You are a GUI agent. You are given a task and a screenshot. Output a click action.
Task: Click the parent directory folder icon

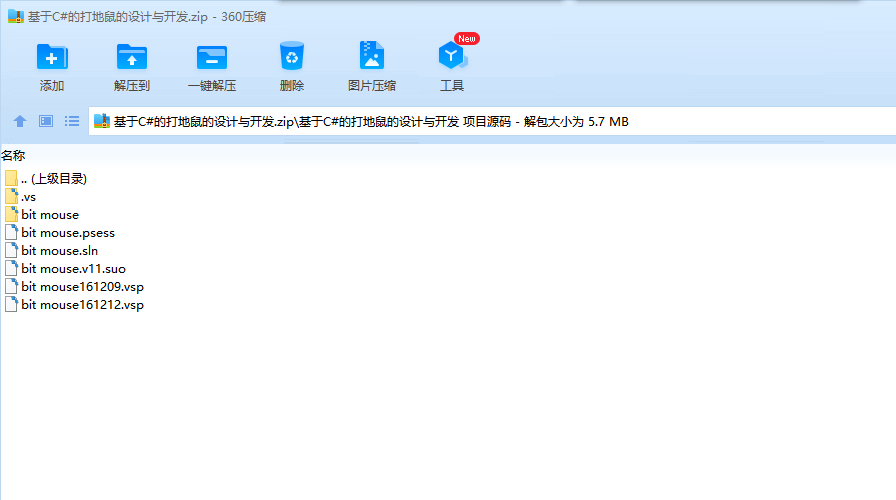pyautogui.click(x=11, y=179)
